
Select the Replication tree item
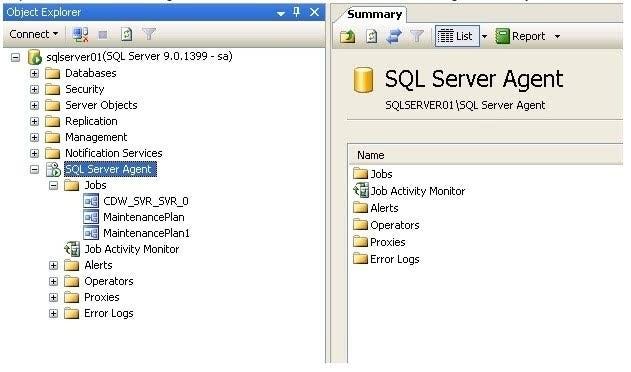pyautogui.click(x=91, y=121)
